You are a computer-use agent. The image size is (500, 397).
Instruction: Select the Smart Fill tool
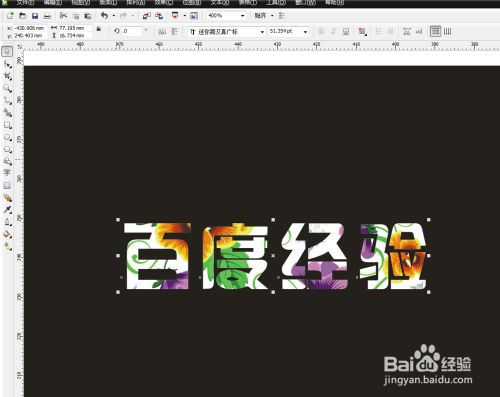7,113
